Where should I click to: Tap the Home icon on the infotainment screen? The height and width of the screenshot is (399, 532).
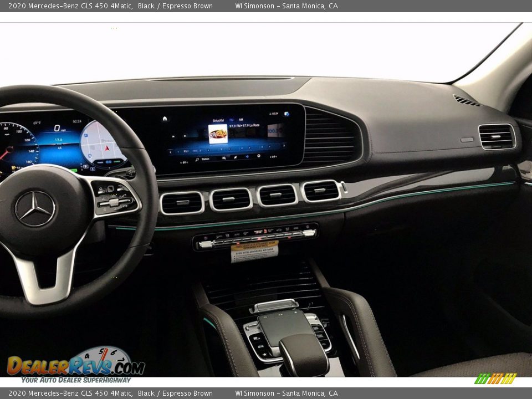165,119
